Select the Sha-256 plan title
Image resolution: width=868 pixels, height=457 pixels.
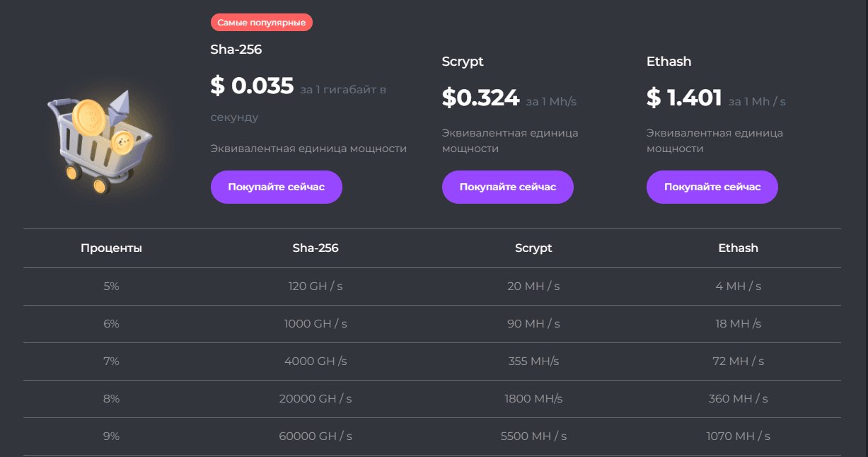(x=236, y=50)
